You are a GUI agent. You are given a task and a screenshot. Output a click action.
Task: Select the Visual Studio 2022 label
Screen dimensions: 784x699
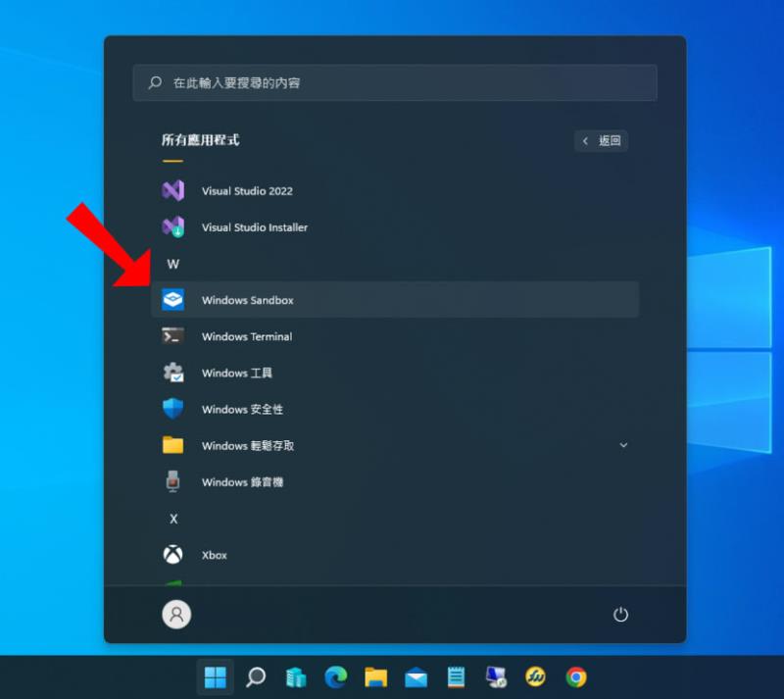[x=247, y=191]
